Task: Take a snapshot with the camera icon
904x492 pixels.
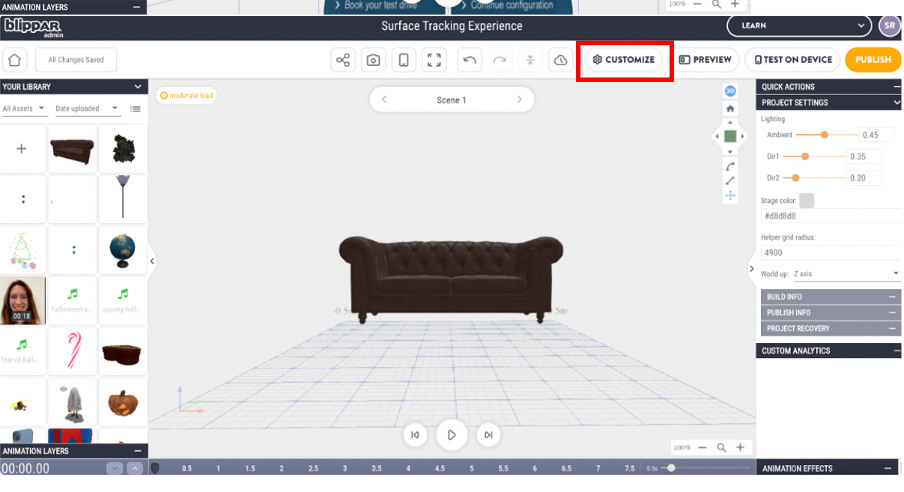Action: 374,60
